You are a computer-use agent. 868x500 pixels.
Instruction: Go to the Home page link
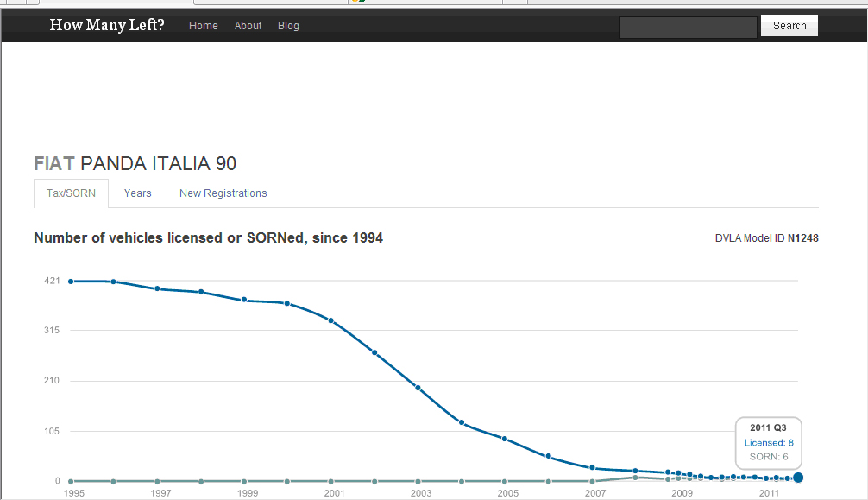[x=203, y=26]
